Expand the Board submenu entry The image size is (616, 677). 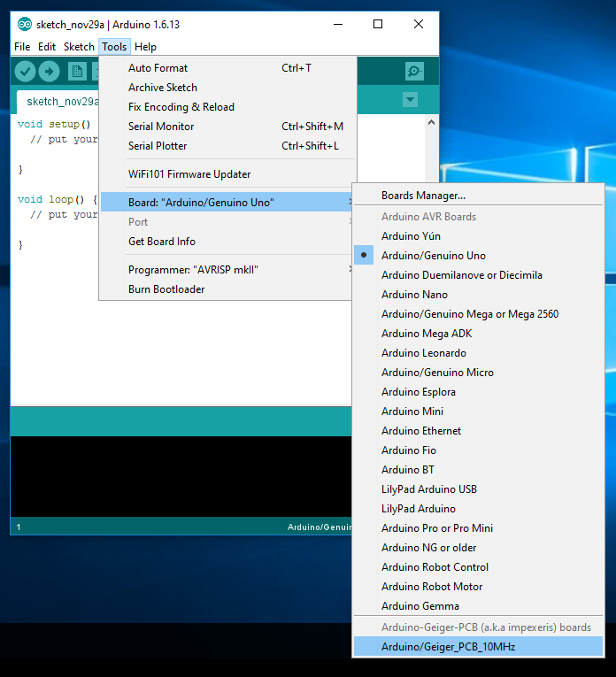coord(227,202)
